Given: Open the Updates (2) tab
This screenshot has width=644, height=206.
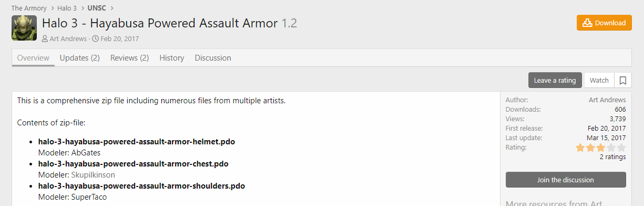Looking at the screenshot, I should [80, 58].
